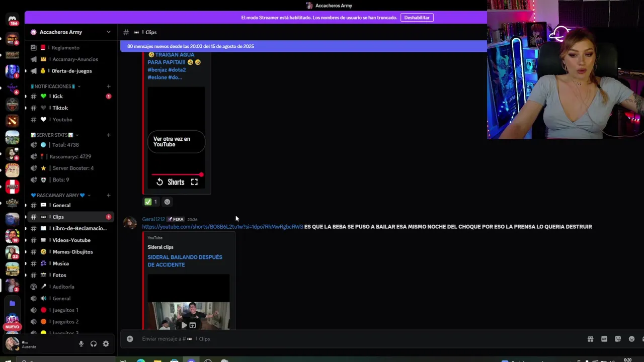Click Ver otra vez en YouTube button

point(176,142)
